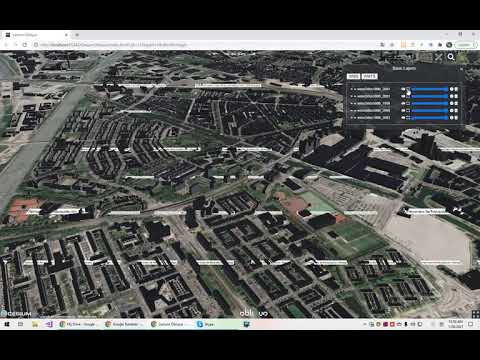Expand the top layer row's arrow
Image resolution: width=480 pixels, height=360 pixels.
tap(351, 89)
